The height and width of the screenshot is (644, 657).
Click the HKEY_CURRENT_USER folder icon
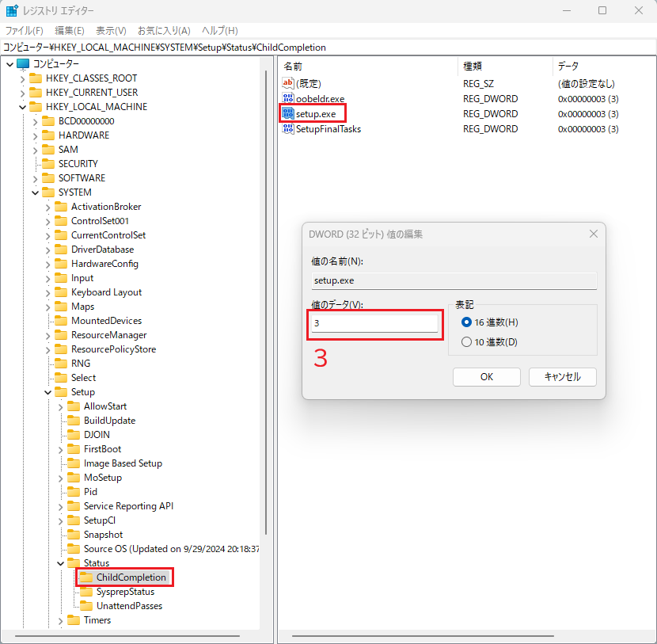[36, 93]
